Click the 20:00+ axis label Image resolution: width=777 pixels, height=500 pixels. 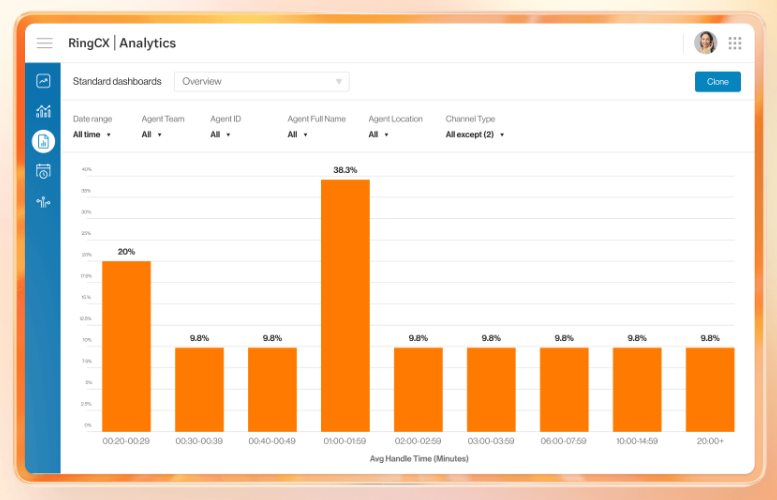click(x=710, y=441)
